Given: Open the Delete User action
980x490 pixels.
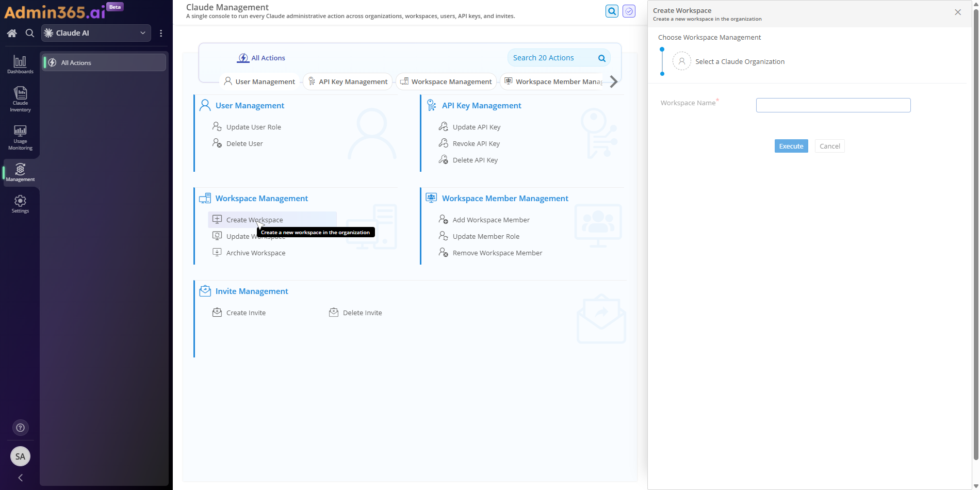Looking at the screenshot, I should tap(238, 143).
